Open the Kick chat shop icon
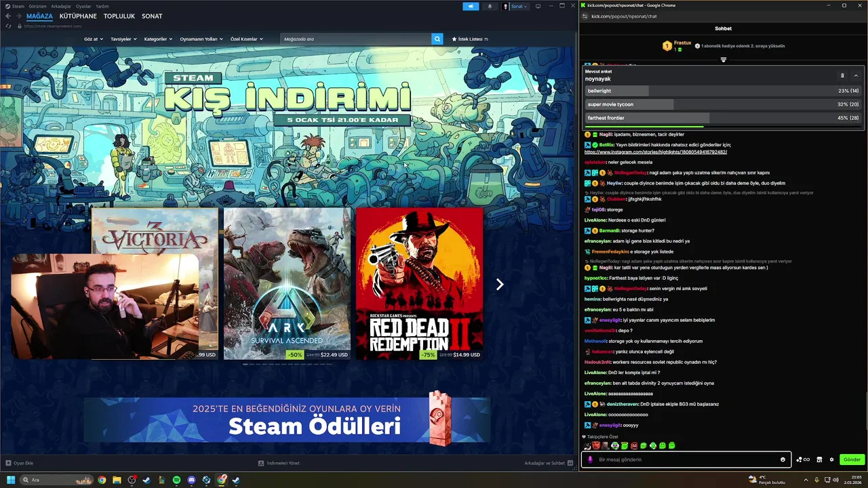Image resolution: width=868 pixels, height=488 pixels. pos(819,460)
